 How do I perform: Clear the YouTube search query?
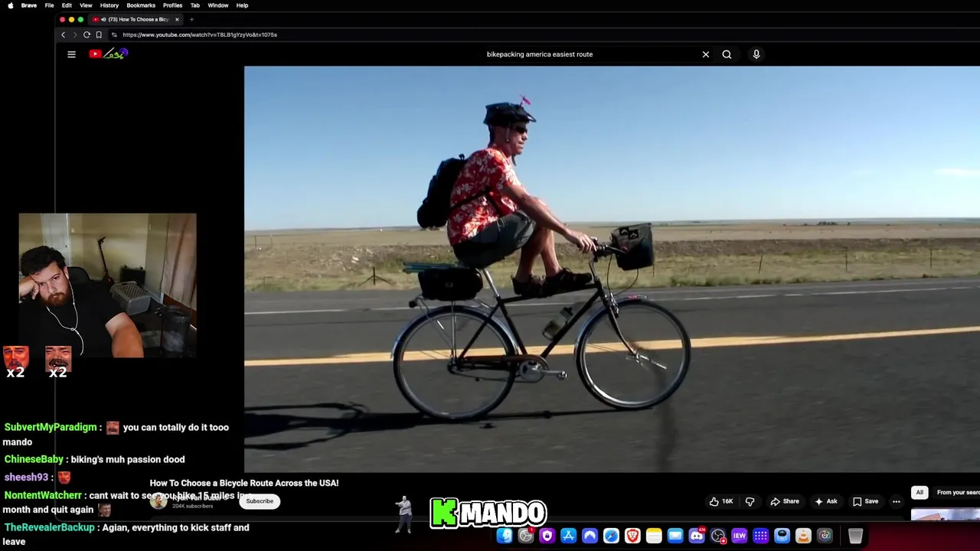706,54
